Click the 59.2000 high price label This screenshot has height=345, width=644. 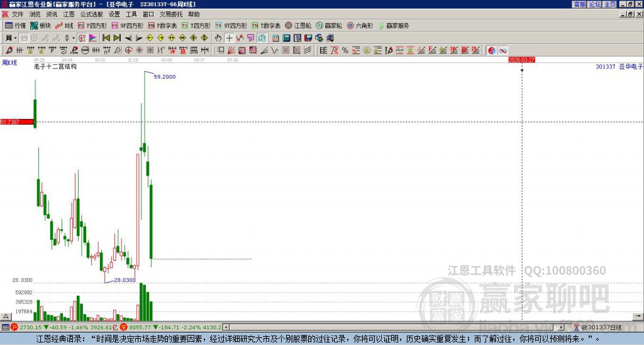click(165, 77)
